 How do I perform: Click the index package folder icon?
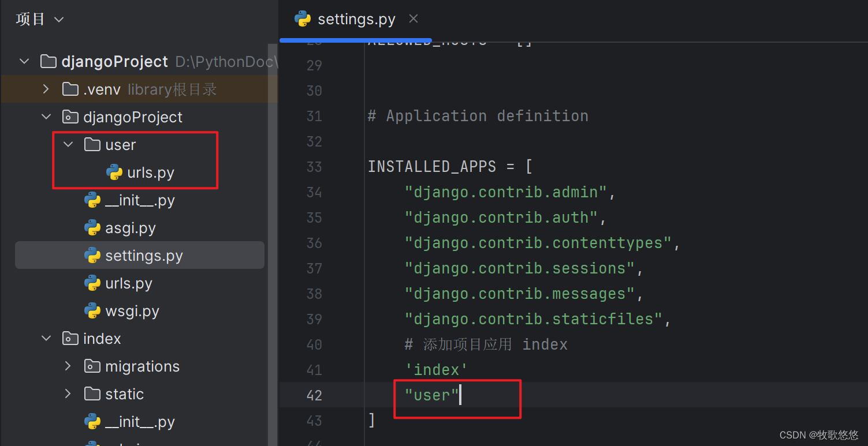(70, 338)
